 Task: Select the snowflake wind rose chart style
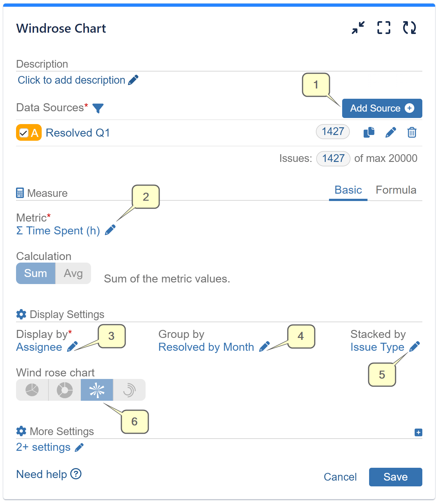pyautogui.click(x=97, y=390)
